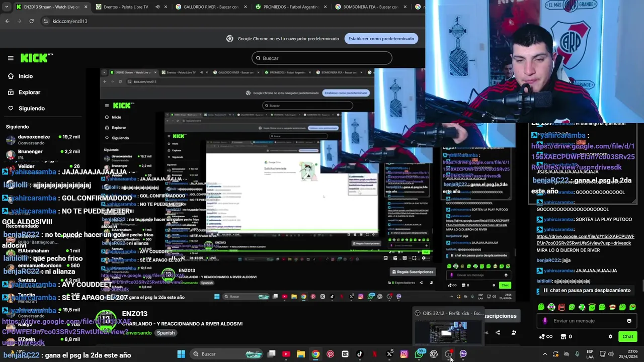Click the address bar kick.com/enz013

70,21
